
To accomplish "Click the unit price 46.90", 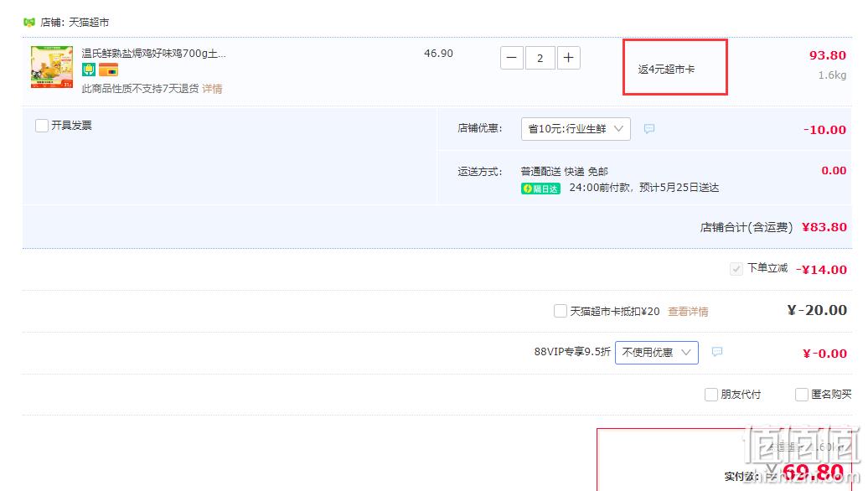I will [x=438, y=54].
